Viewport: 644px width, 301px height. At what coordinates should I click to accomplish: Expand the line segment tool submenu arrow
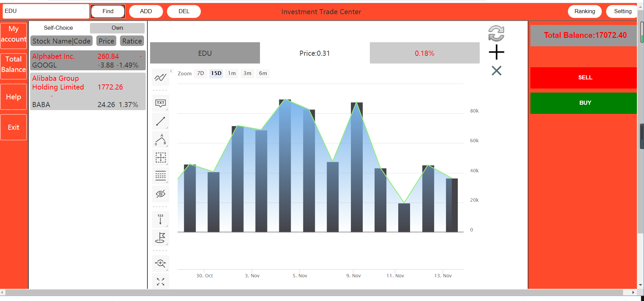click(167, 128)
